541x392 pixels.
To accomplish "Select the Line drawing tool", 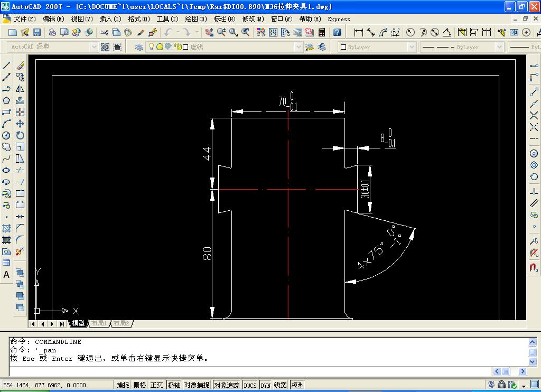I will (6, 66).
